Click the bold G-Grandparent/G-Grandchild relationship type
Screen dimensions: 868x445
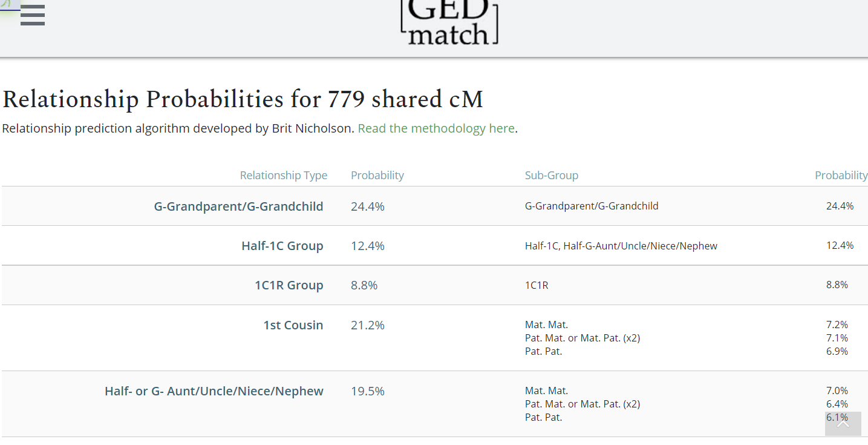(238, 206)
